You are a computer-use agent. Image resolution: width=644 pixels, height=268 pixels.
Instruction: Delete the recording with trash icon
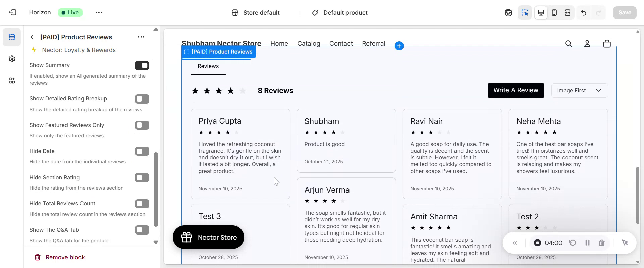(602, 243)
